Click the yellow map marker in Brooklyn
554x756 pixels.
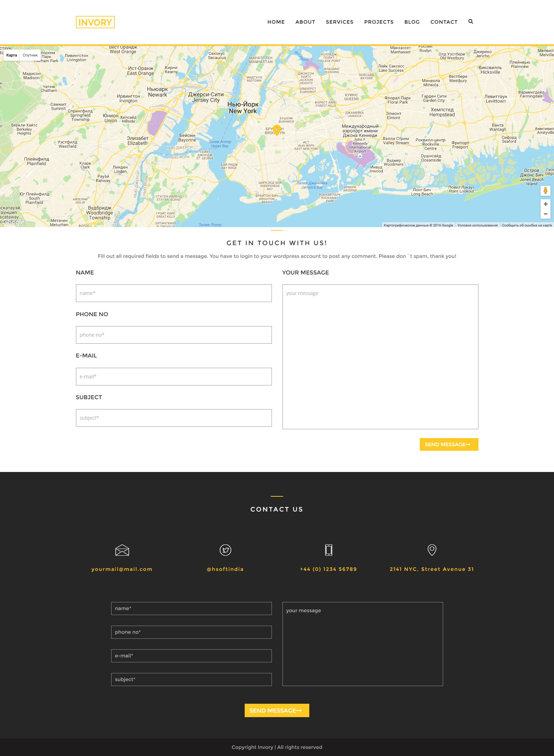(277, 130)
